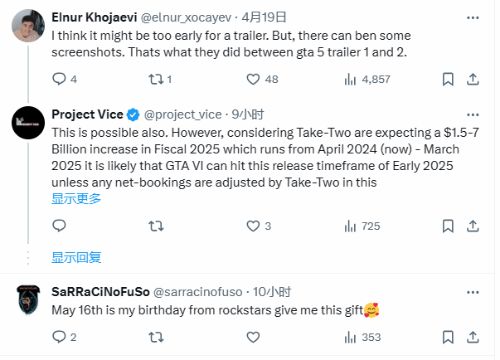This screenshot has height=360, width=500.
Task: Open more options for Elnur Khojaevi's tweet
Action: coord(473,18)
